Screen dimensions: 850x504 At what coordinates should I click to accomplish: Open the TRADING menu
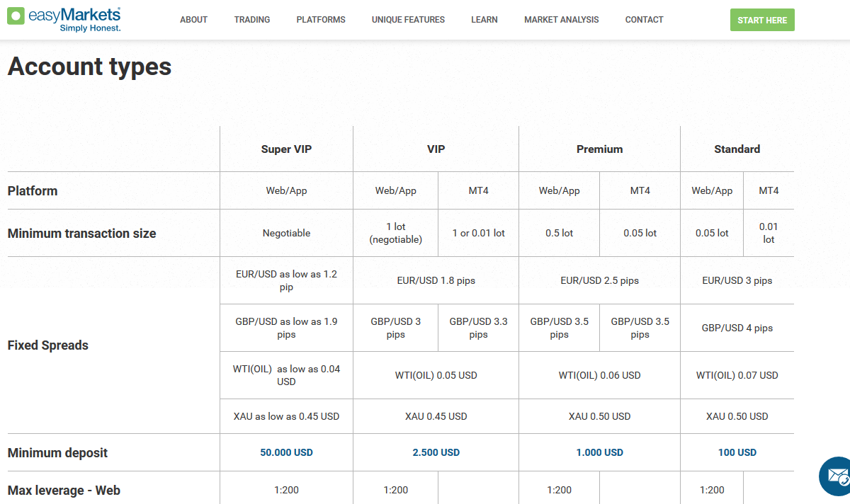(x=252, y=20)
